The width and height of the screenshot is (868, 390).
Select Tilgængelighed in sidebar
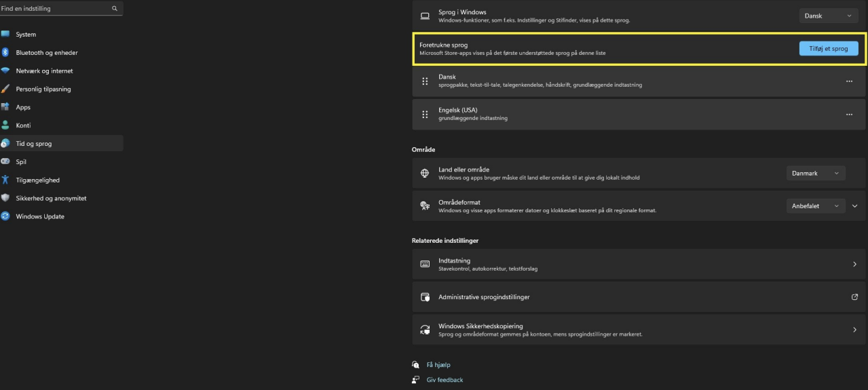[x=62, y=180]
